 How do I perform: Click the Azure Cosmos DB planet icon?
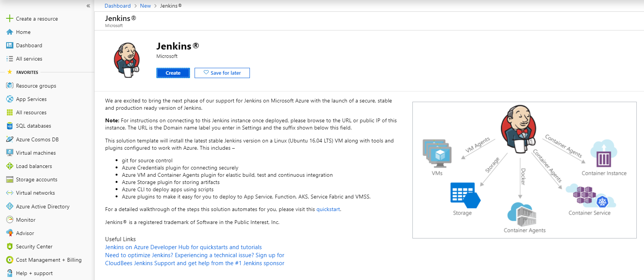click(x=10, y=139)
